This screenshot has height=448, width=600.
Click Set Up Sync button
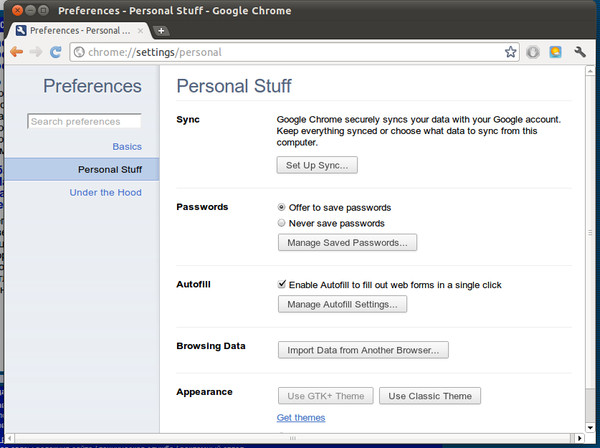pos(317,165)
